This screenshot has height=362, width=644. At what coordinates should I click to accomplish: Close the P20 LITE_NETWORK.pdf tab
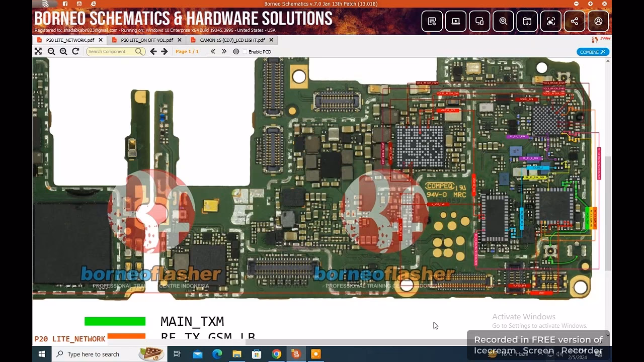(101, 40)
